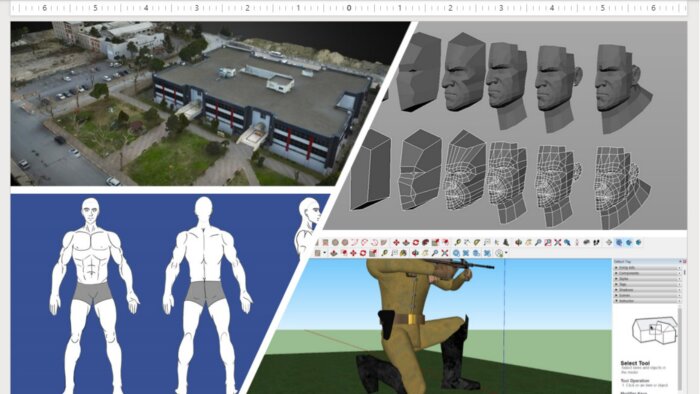Image resolution: width=700 pixels, height=394 pixels.
Task: Select the 2 Point Arc tool
Action: point(364,242)
